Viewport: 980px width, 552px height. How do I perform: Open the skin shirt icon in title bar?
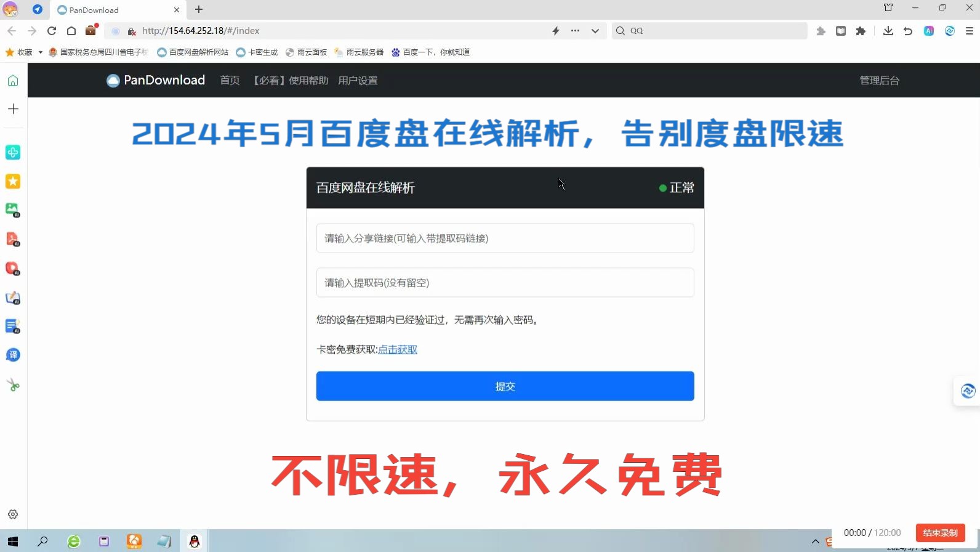click(x=888, y=8)
